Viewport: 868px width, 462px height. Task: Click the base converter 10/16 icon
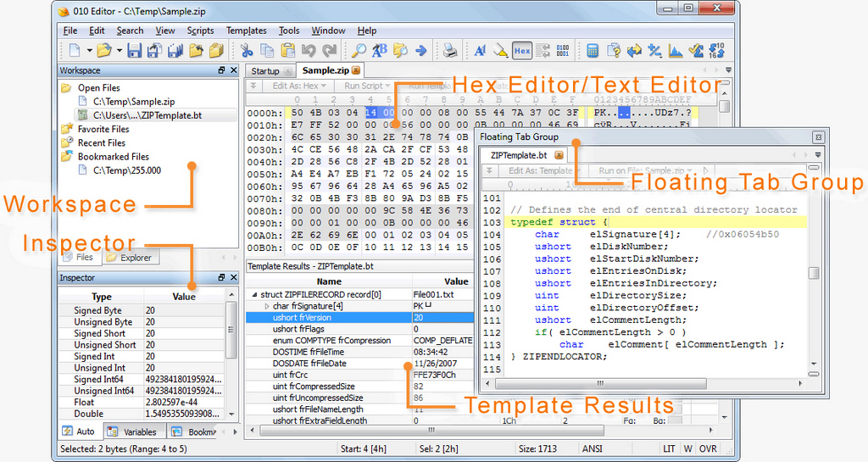[x=717, y=51]
